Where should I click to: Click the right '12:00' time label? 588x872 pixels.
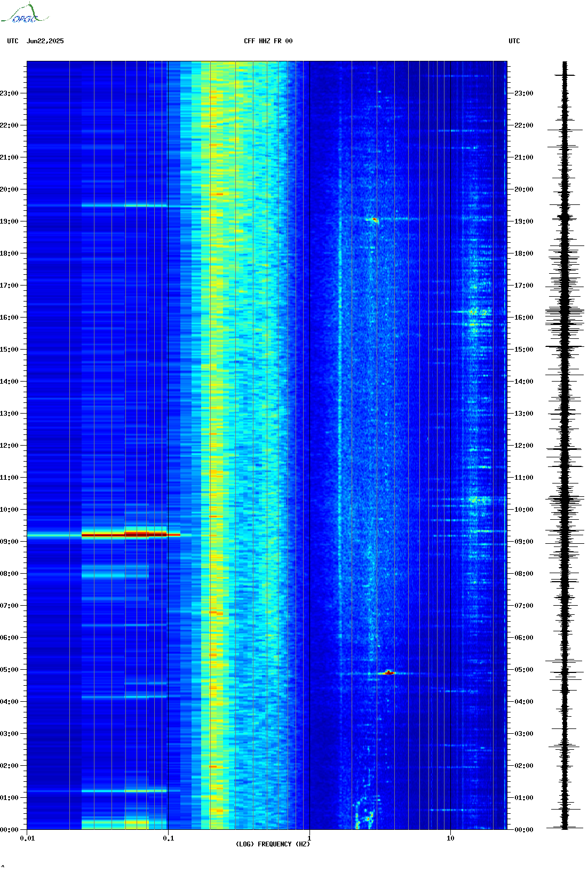pyautogui.click(x=523, y=446)
